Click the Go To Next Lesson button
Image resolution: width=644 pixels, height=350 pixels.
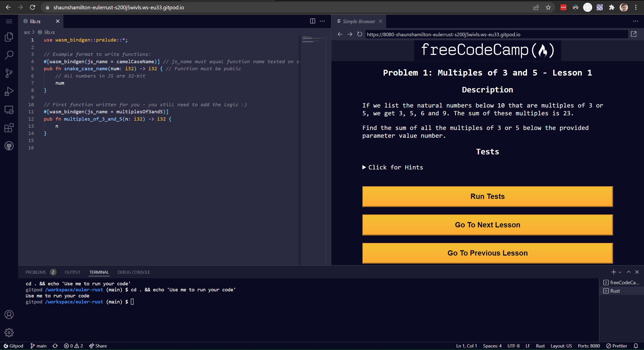click(487, 225)
